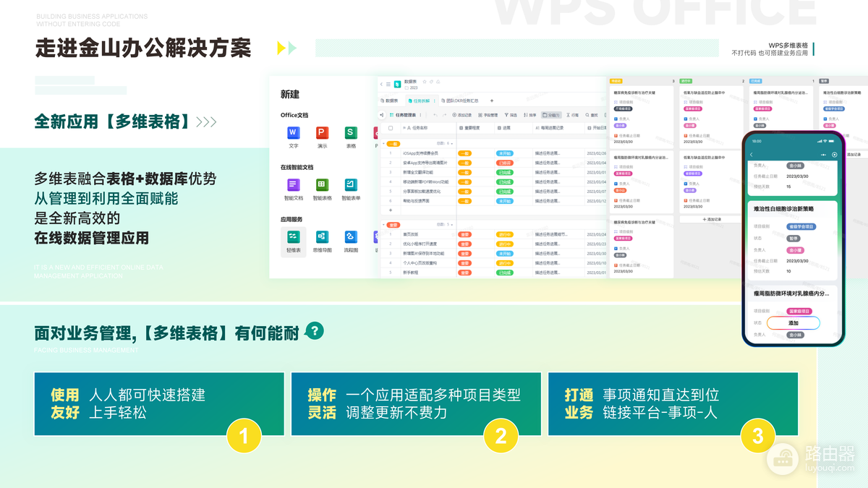The width and height of the screenshot is (868, 488).
Task: Switch to the 数据表 sheet tab
Action: coord(390,100)
